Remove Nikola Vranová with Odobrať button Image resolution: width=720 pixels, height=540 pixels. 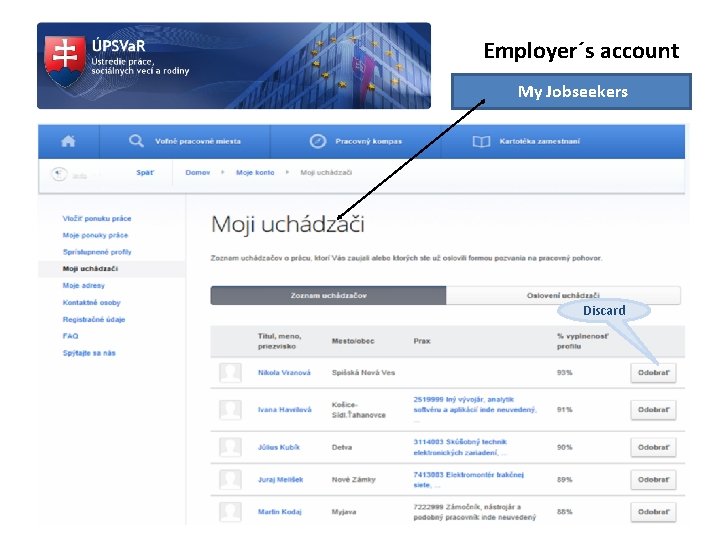click(x=653, y=372)
